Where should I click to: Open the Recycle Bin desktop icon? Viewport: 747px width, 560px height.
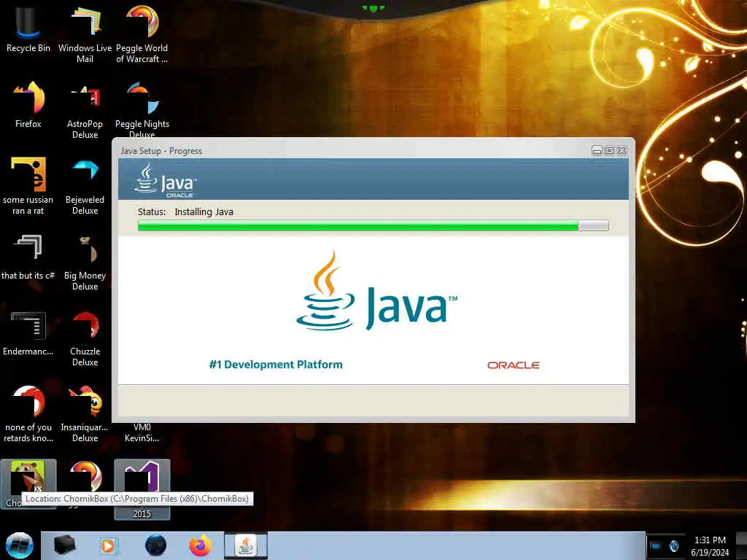[x=28, y=29]
